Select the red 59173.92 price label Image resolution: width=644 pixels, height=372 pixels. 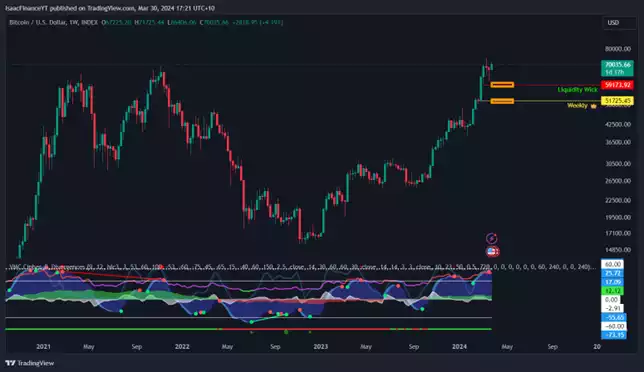[x=617, y=85]
